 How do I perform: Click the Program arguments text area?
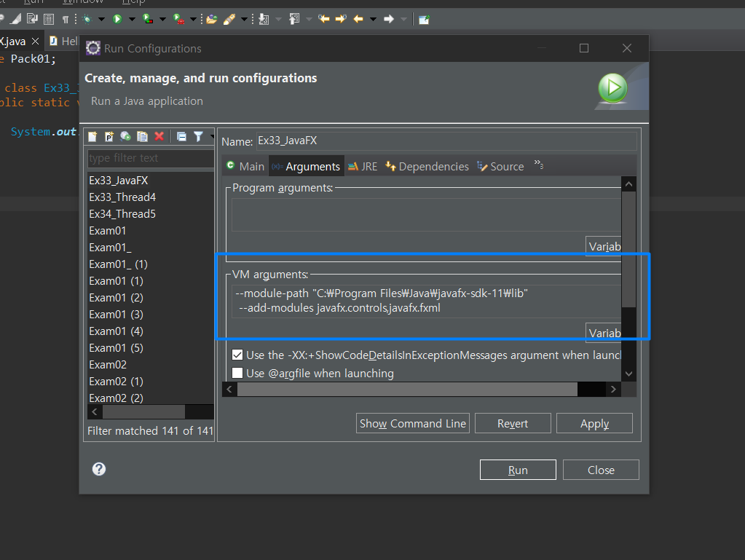pyautogui.click(x=426, y=215)
